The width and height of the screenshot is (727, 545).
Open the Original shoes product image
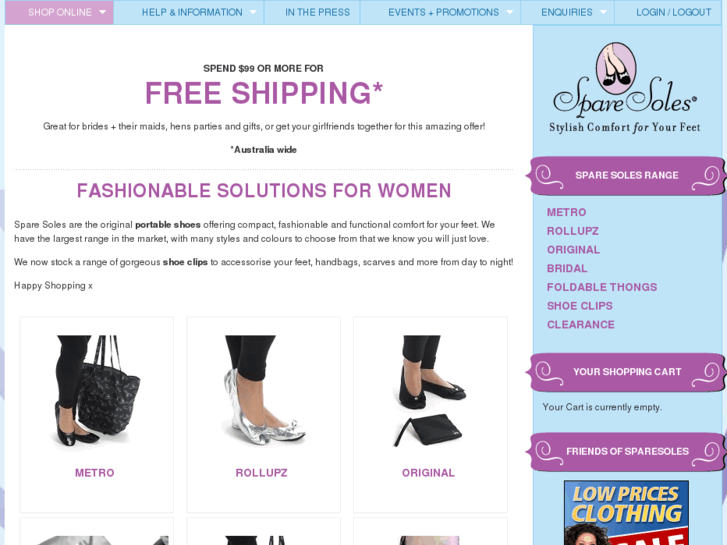(x=430, y=391)
